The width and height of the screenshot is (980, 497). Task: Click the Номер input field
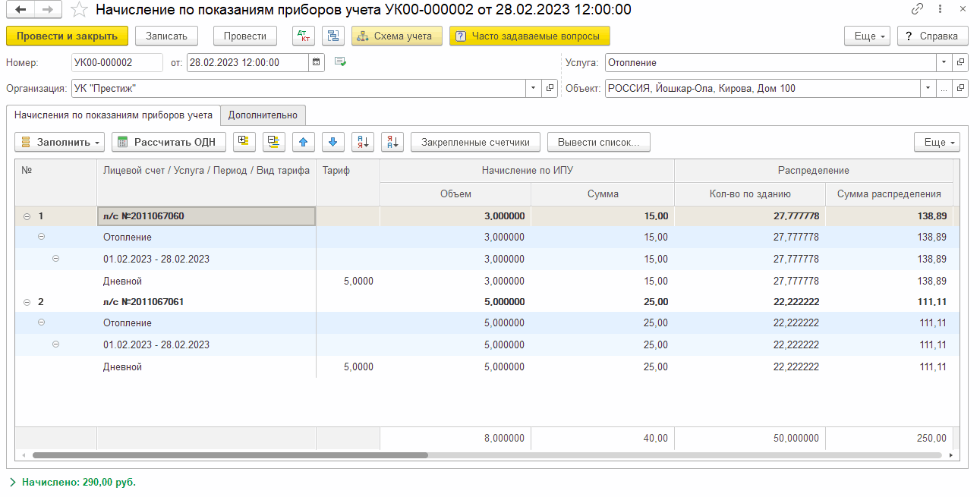(x=117, y=63)
